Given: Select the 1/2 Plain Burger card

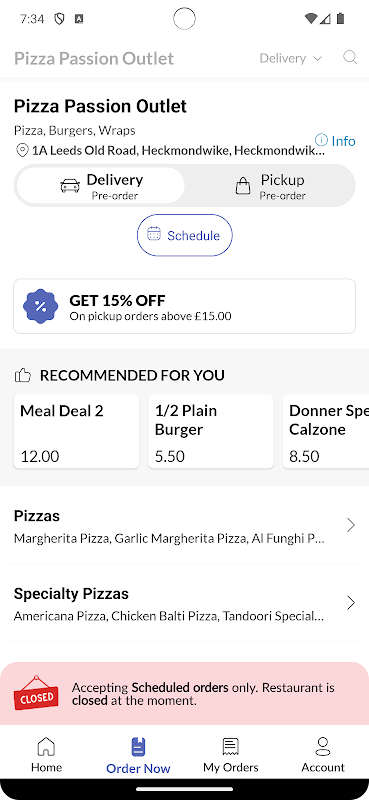Looking at the screenshot, I should point(211,432).
